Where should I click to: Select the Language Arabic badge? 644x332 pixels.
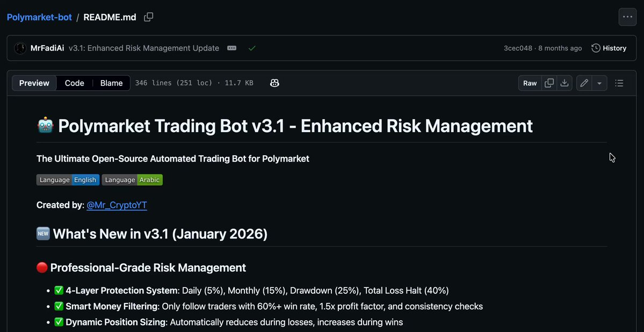pos(132,180)
